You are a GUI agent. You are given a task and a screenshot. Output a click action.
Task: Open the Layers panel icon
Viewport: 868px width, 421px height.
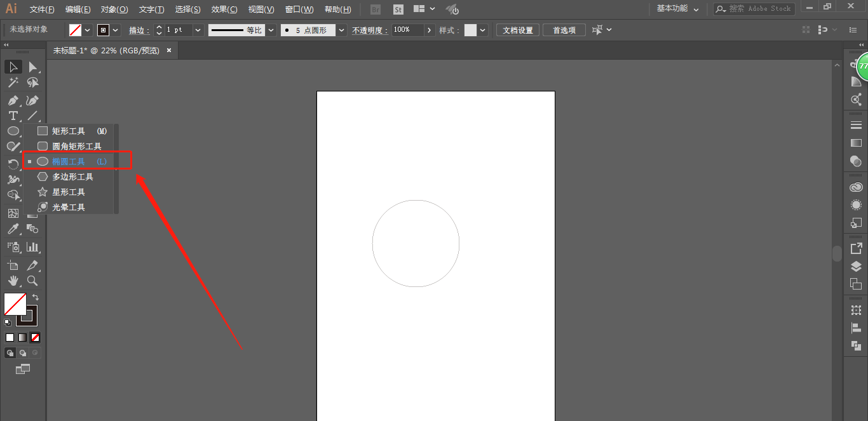point(856,266)
